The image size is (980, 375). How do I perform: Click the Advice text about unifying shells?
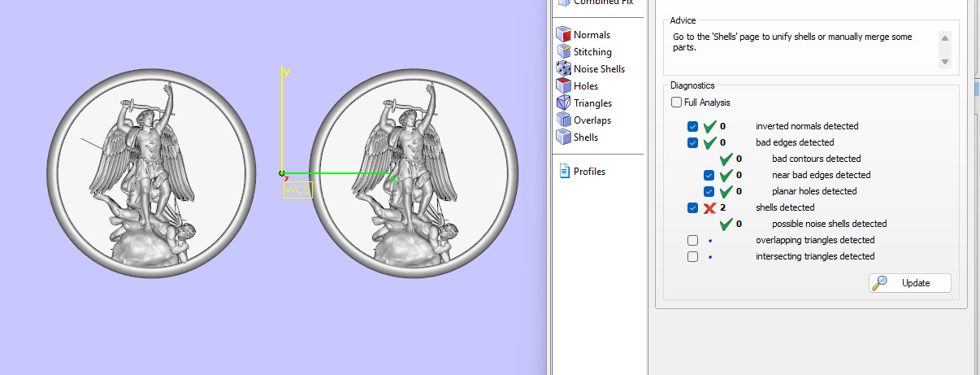click(792, 42)
